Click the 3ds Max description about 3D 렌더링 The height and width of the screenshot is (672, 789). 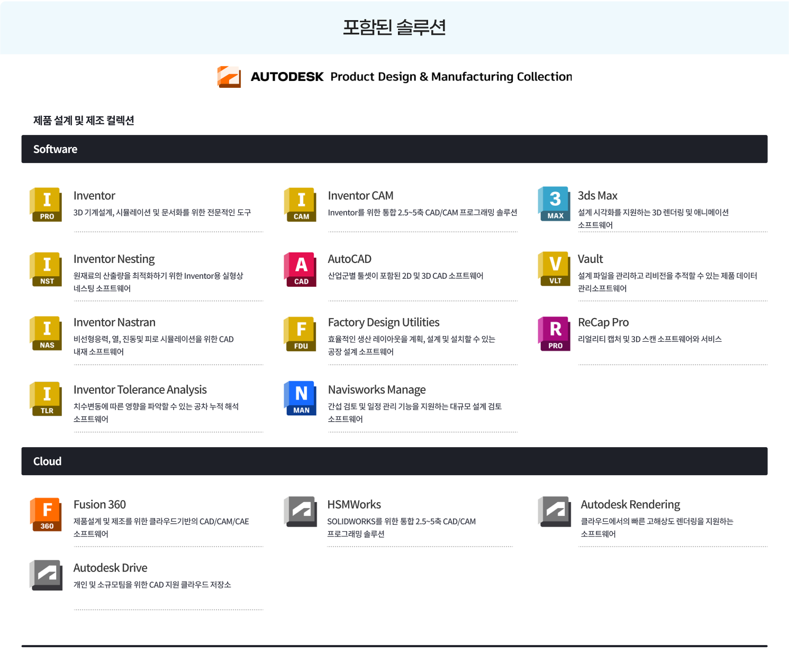(x=654, y=219)
